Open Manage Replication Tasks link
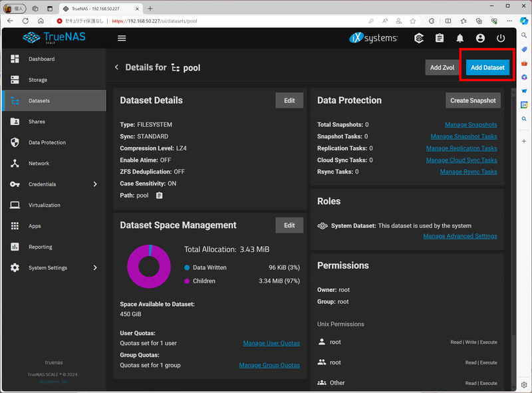The width and height of the screenshot is (532, 393). [x=462, y=148]
